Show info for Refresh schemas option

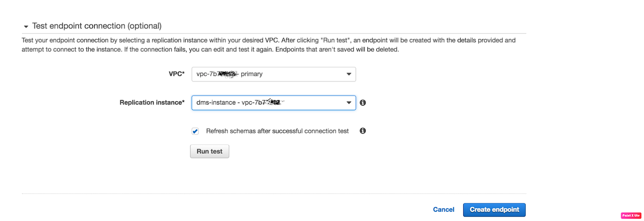point(363,131)
